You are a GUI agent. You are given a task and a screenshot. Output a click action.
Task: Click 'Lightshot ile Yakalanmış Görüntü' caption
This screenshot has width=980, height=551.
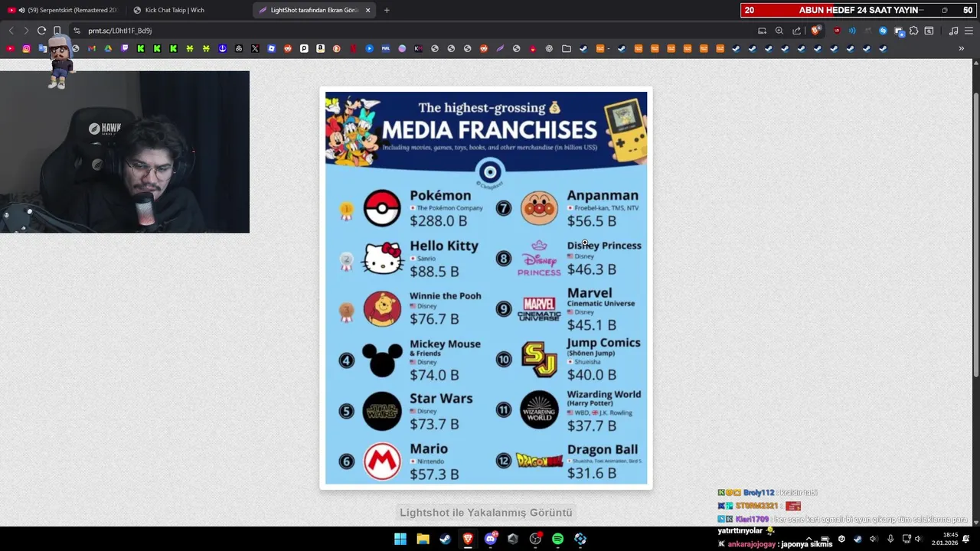tap(486, 512)
